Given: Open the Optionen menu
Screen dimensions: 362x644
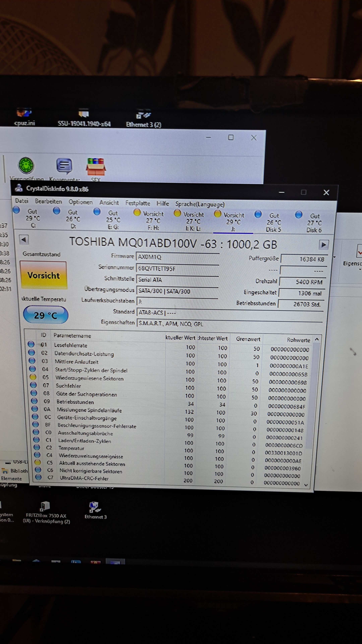Looking at the screenshot, I should click(x=80, y=202).
